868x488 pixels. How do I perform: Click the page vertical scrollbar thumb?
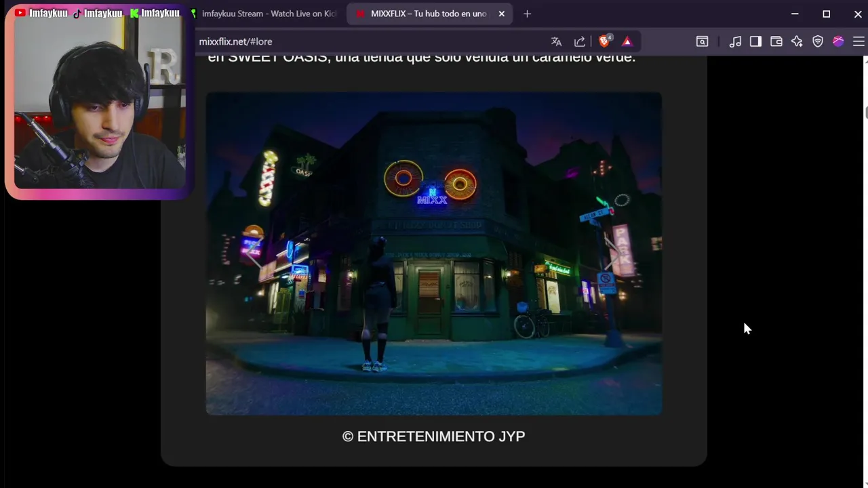coord(866,112)
